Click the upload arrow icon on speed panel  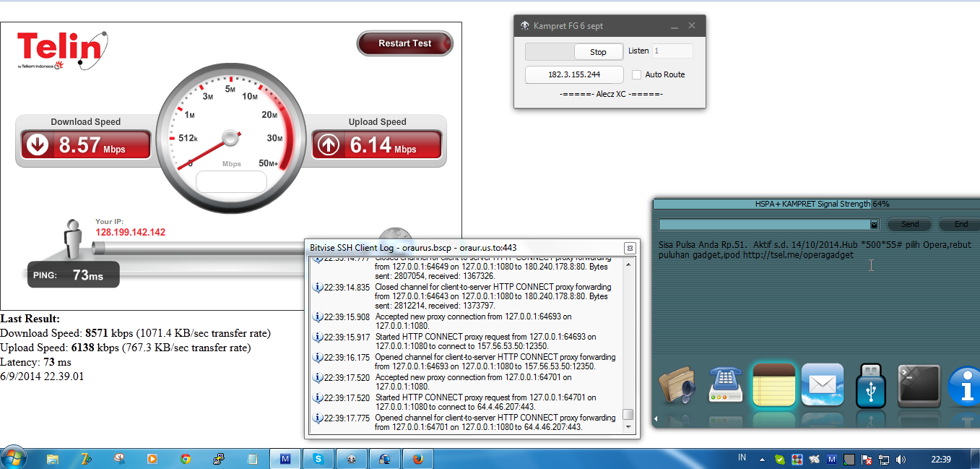[x=329, y=145]
